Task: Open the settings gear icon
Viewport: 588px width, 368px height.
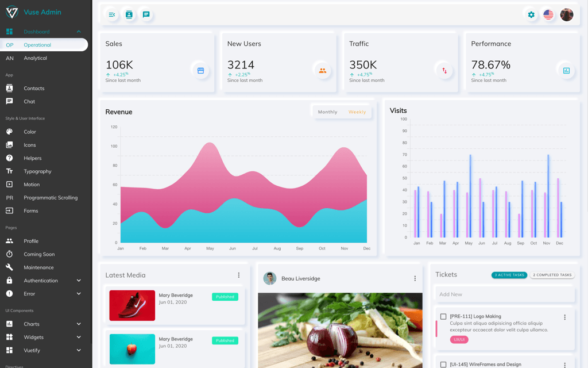Action: [531, 15]
